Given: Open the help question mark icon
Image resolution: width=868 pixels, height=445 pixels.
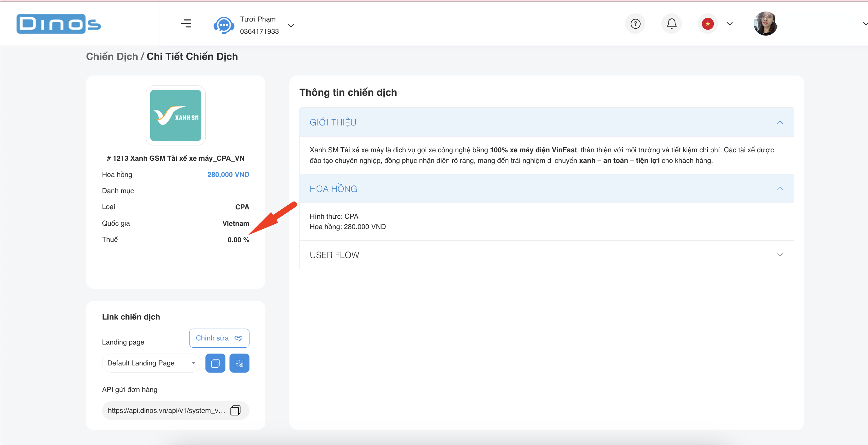Looking at the screenshot, I should [635, 24].
